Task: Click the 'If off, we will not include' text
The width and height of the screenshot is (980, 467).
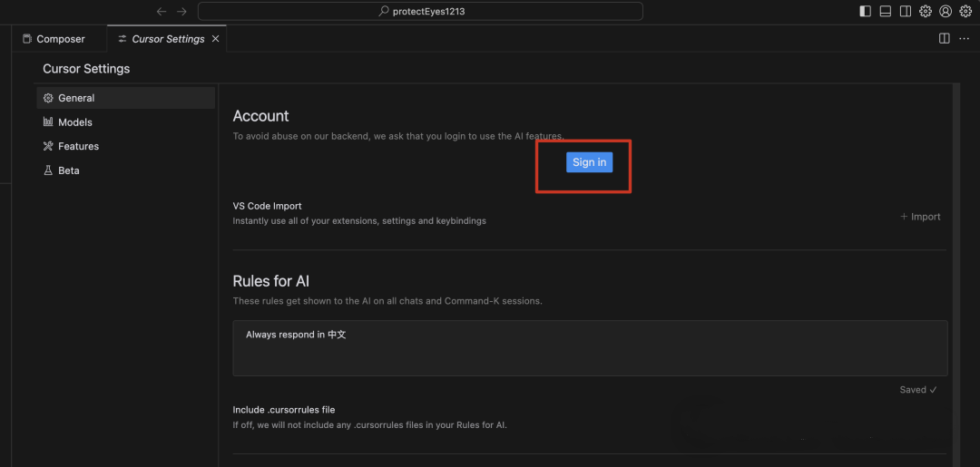Action: 370,425
